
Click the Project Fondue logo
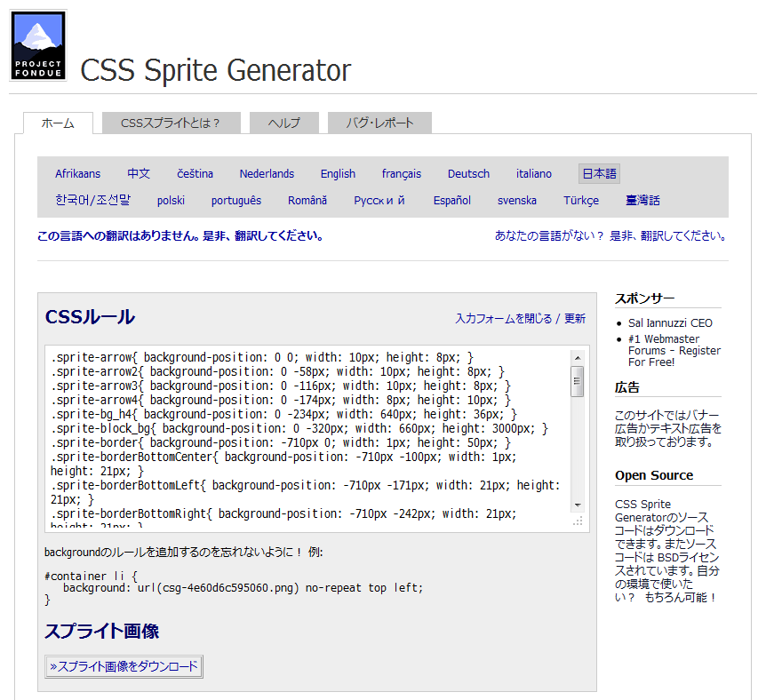[x=38, y=45]
